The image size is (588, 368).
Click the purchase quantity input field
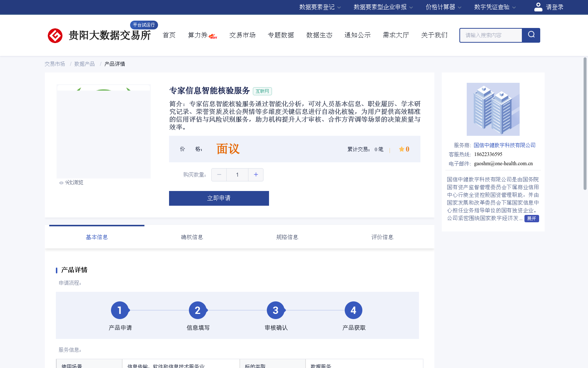click(x=237, y=175)
